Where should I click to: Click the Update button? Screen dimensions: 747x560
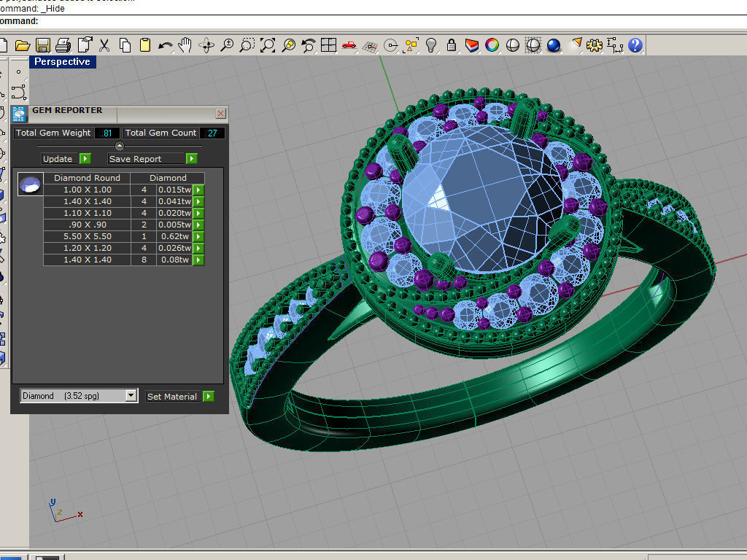coord(58,159)
